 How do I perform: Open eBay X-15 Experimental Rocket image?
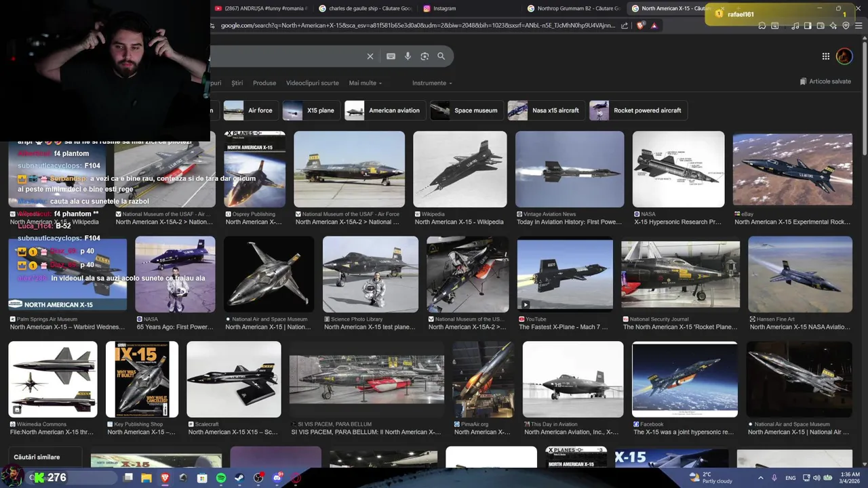(x=793, y=169)
